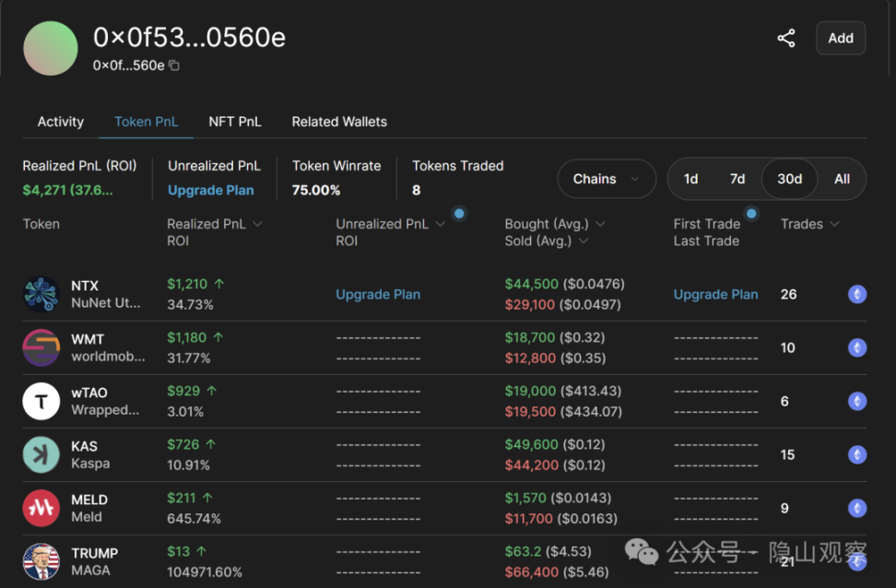This screenshot has height=588, width=896.
Task: Sort by Unrealized PnL column chevron
Action: [x=440, y=224]
